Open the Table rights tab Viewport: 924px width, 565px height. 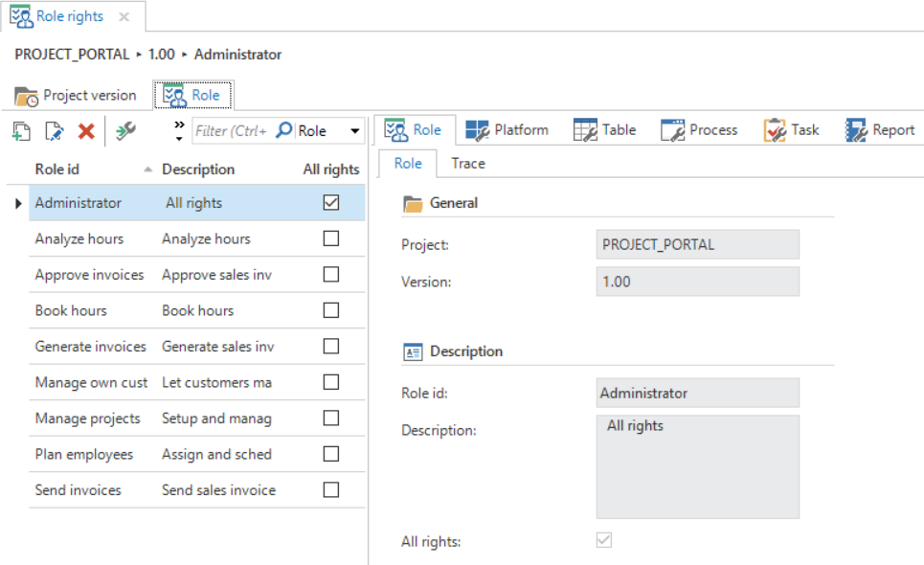click(x=604, y=130)
